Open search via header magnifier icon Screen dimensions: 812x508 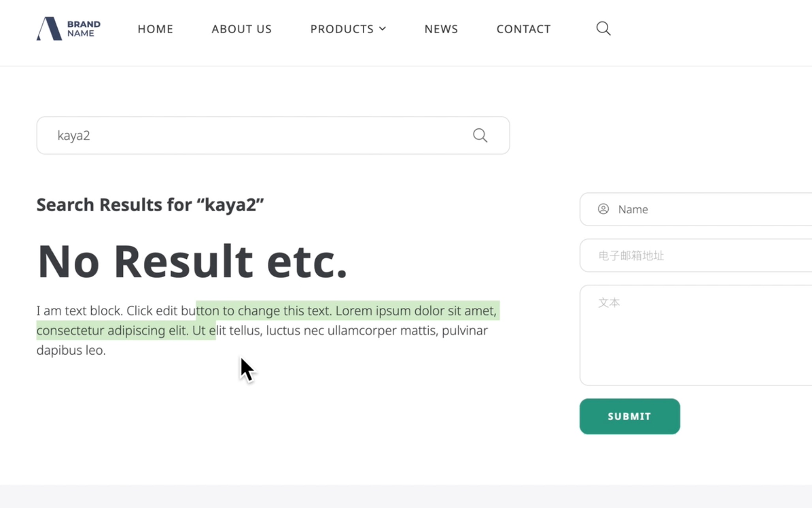coord(603,28)
